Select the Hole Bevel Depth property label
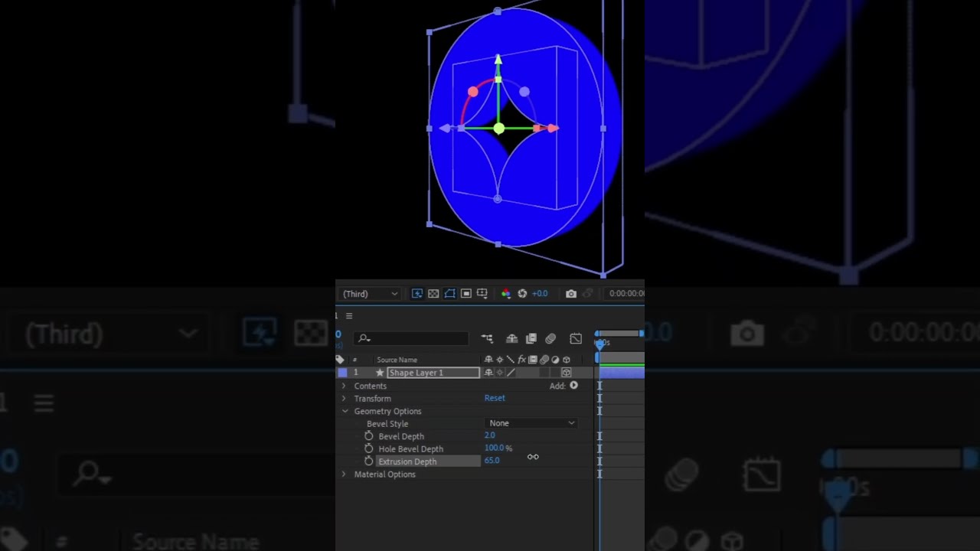 411,449
